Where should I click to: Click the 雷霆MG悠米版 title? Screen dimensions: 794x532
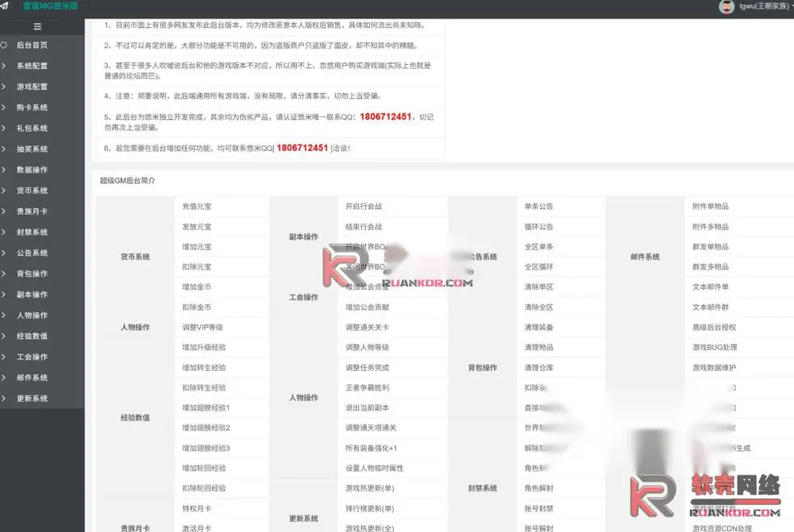pyautogui.click(x=51, y=6)
